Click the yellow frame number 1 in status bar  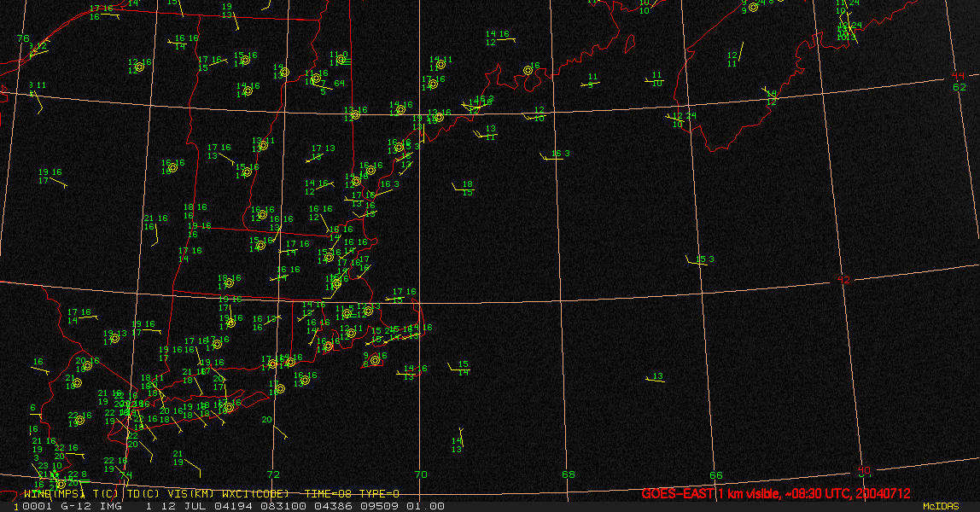(16, 506)
